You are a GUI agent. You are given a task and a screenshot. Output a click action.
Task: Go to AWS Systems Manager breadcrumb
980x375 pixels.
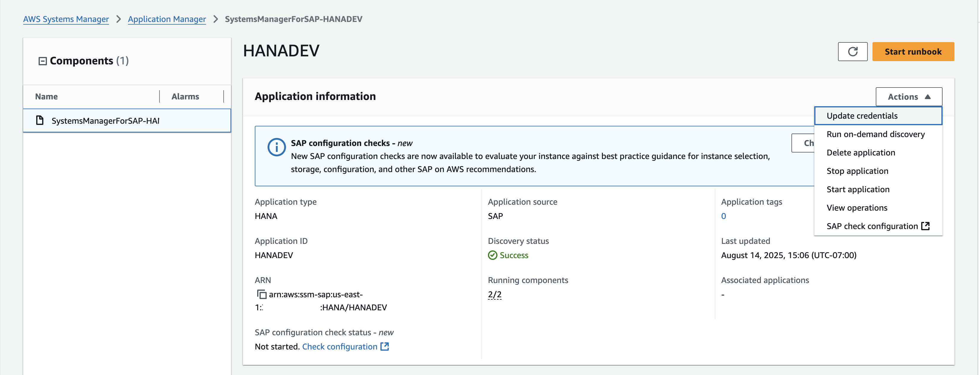click(x=66, y=19)
